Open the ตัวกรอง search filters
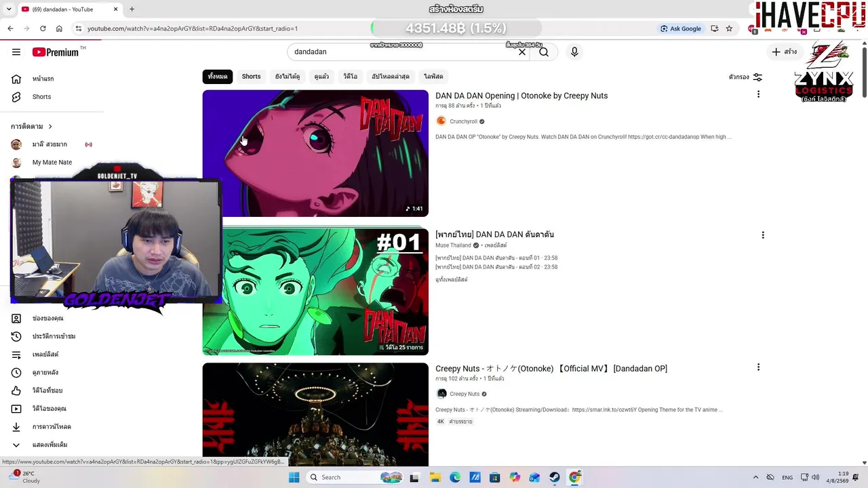Viewport: 868px width, 488px height. pos(745,77)
